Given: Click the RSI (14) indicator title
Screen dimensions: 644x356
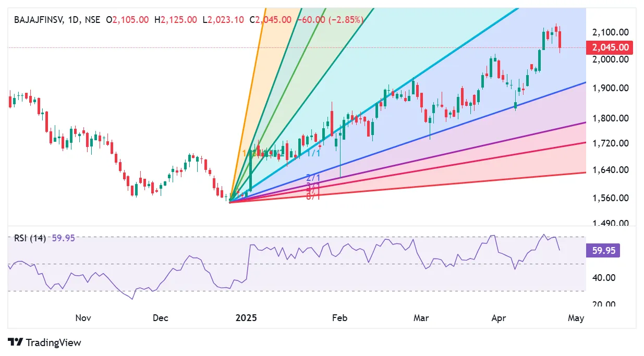Looking at the screenshot, I should [31, 238].
